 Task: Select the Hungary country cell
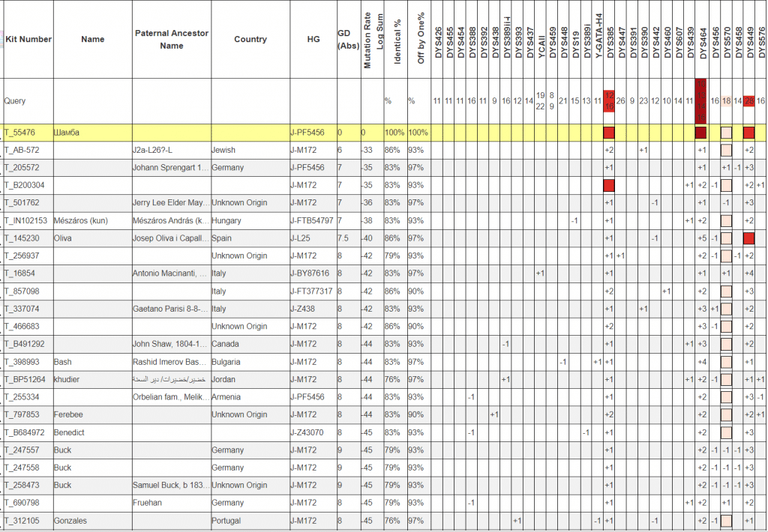click(227, 220)
